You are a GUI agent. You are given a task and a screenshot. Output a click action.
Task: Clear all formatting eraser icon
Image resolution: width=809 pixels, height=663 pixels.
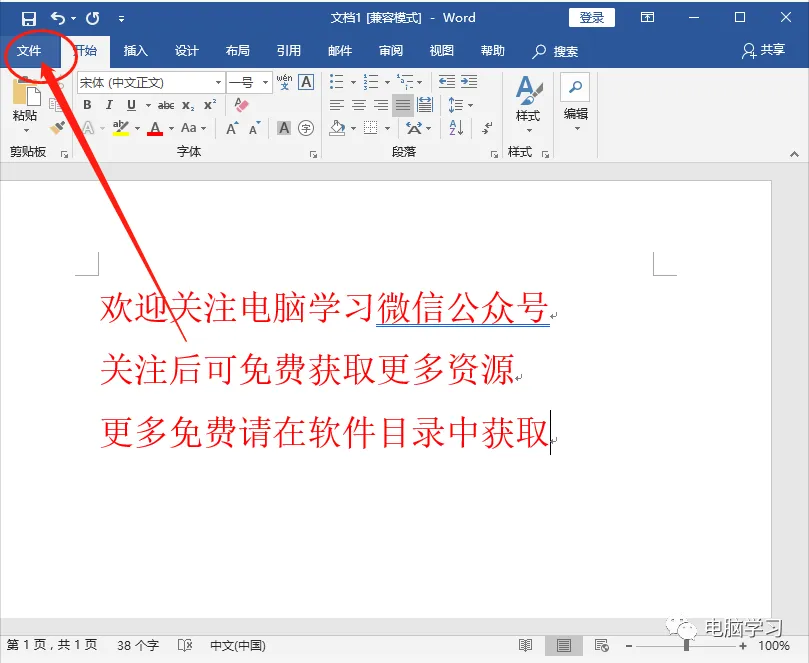tap(241, 105)
